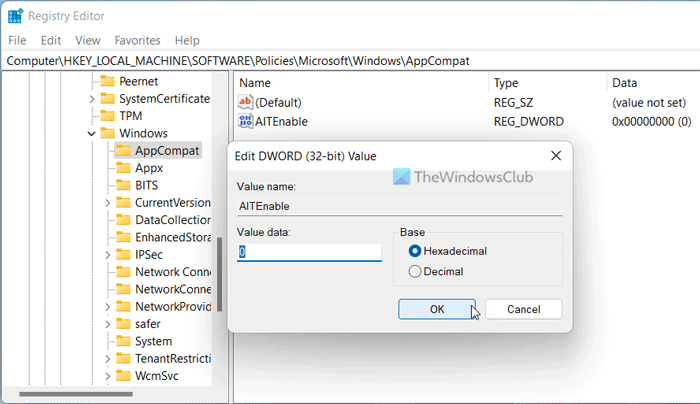Open the View menu
The width and height of the screenshot is (700, 404).
click(x=88, y=40)
